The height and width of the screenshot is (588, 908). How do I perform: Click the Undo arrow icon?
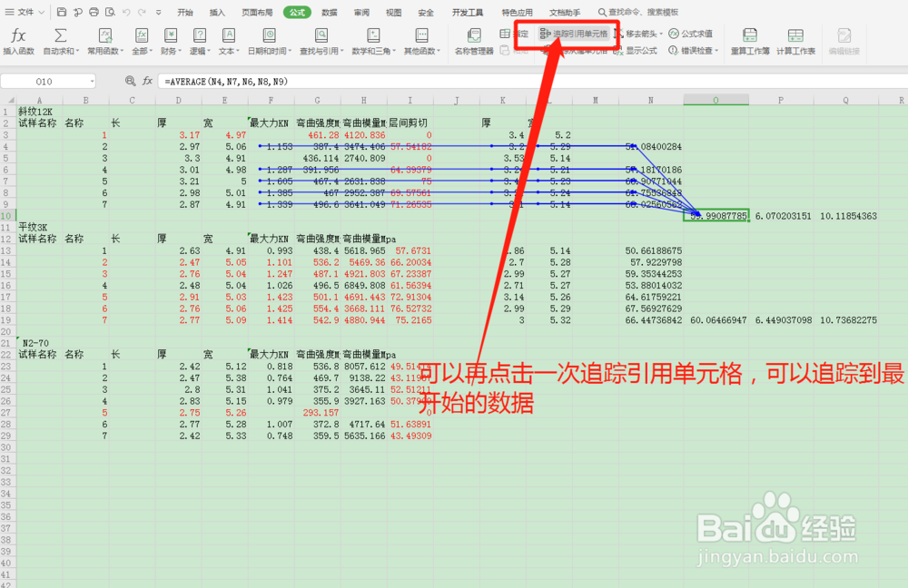[125, 12]
